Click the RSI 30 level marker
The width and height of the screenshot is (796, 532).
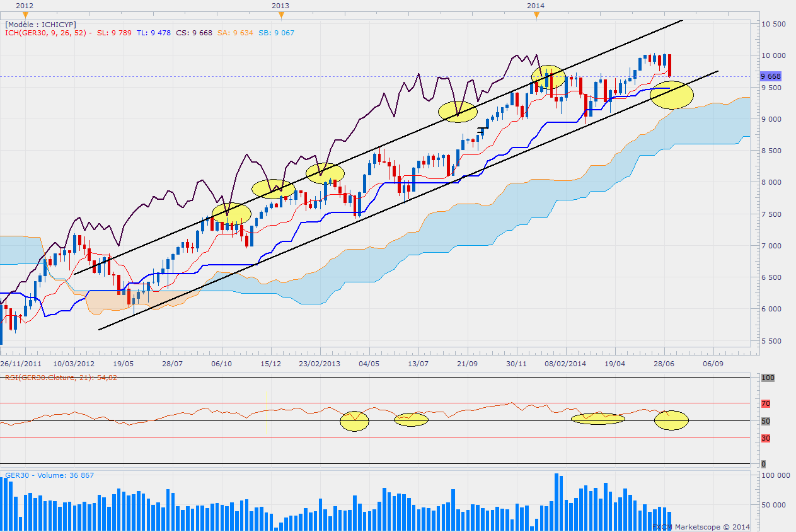(765, 438)
